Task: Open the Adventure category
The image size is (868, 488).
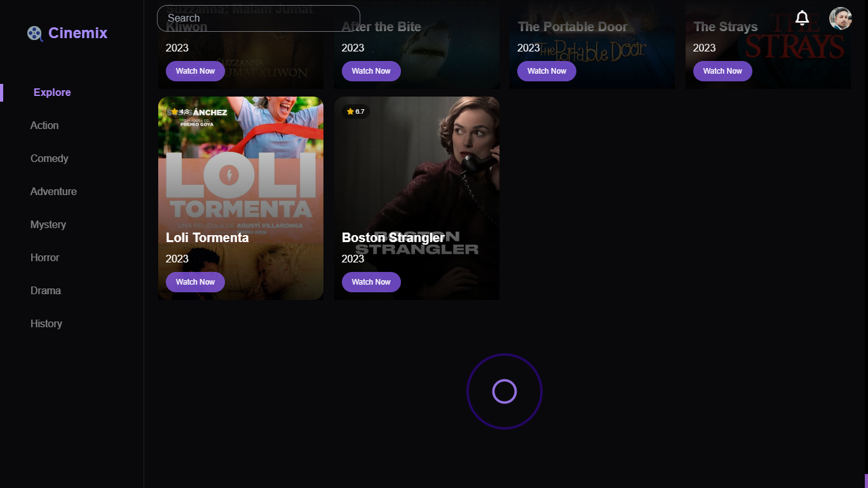Action: (53, 191)
